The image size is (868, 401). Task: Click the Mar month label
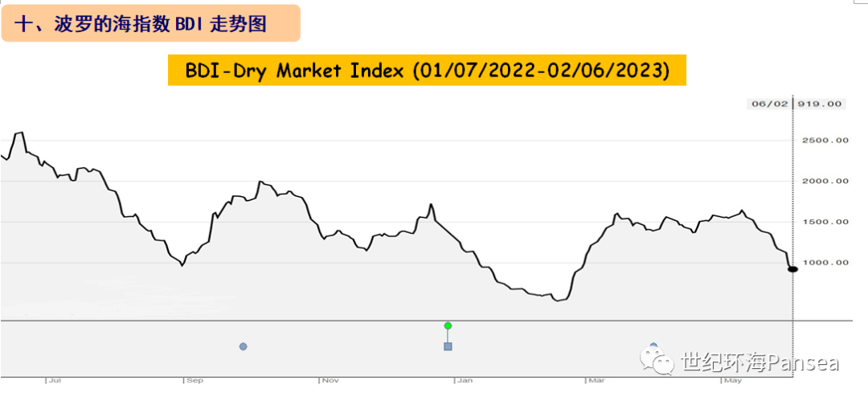pyautogui.click(x=596, y=381)
